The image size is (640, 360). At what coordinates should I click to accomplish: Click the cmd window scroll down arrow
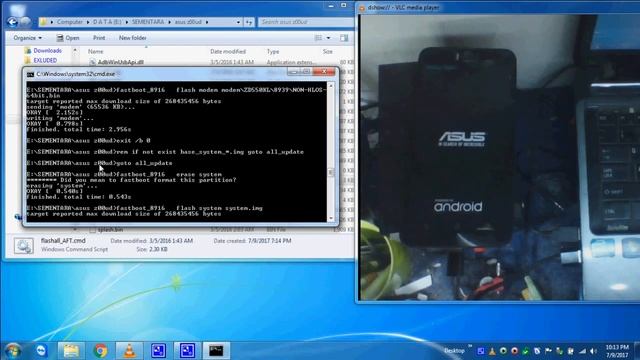point(331,219)
